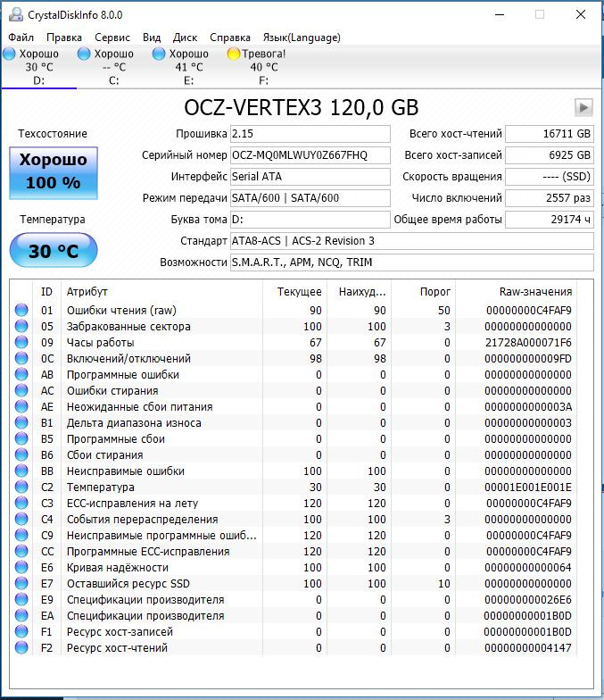This screenshot has width=604, height=700.
Task: Click the ID column header
Action: click(x=46, y=291)
